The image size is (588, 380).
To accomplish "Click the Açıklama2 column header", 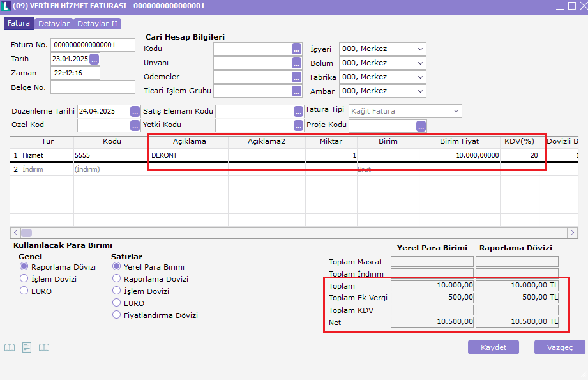I will tap(266, 141).
